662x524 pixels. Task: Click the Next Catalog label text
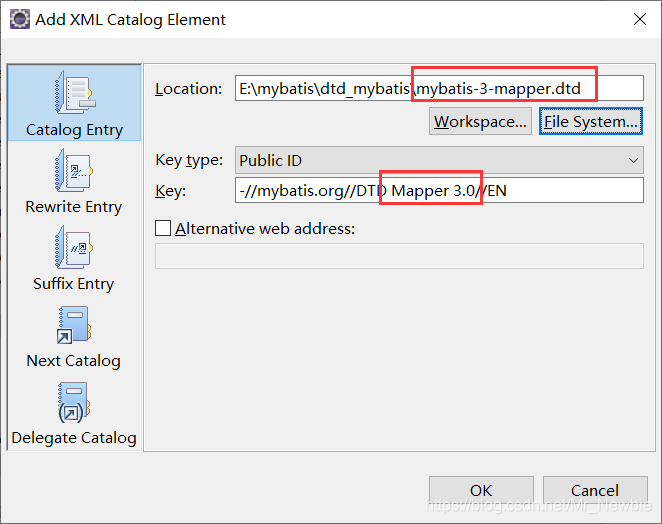click(x=73, y=361)
